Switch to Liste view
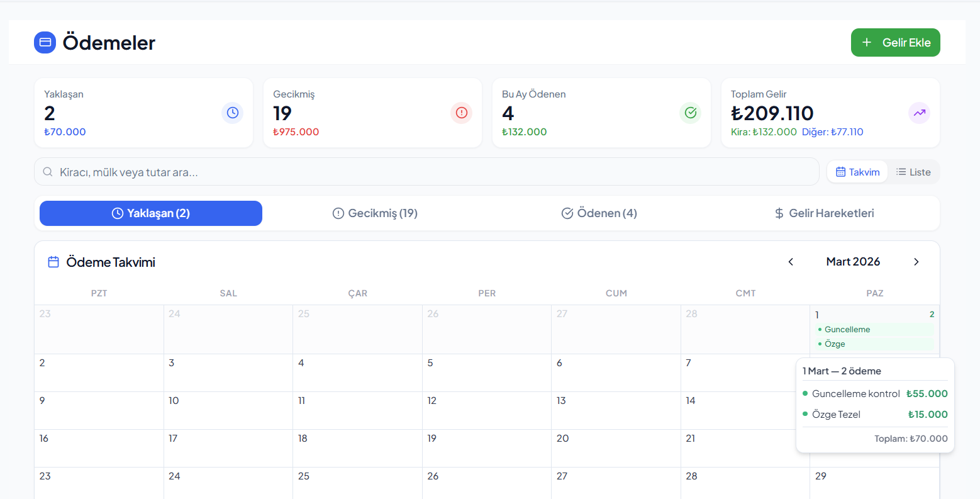This screenshot has width=980, height=499. tap(913, 172)
